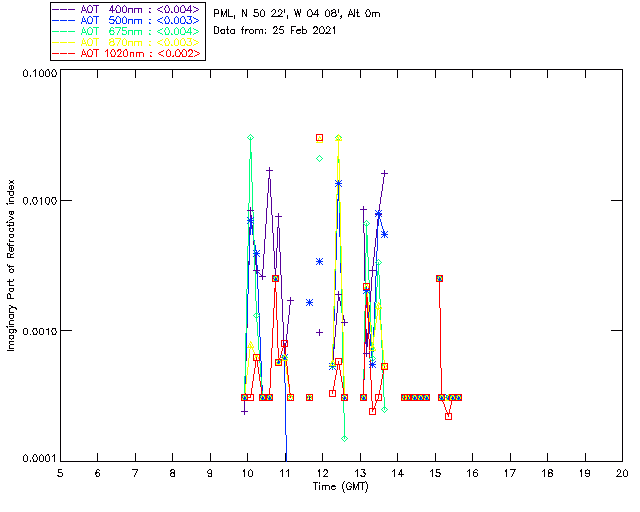
Task: Click the isolated purple plus near 12 GMT
Action: [x=320, y=332]
